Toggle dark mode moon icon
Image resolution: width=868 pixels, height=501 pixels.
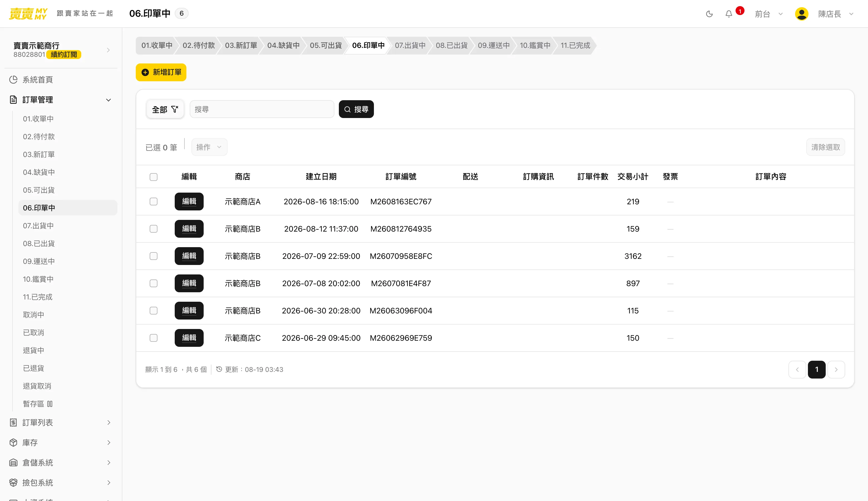click(x=709, y=14)
